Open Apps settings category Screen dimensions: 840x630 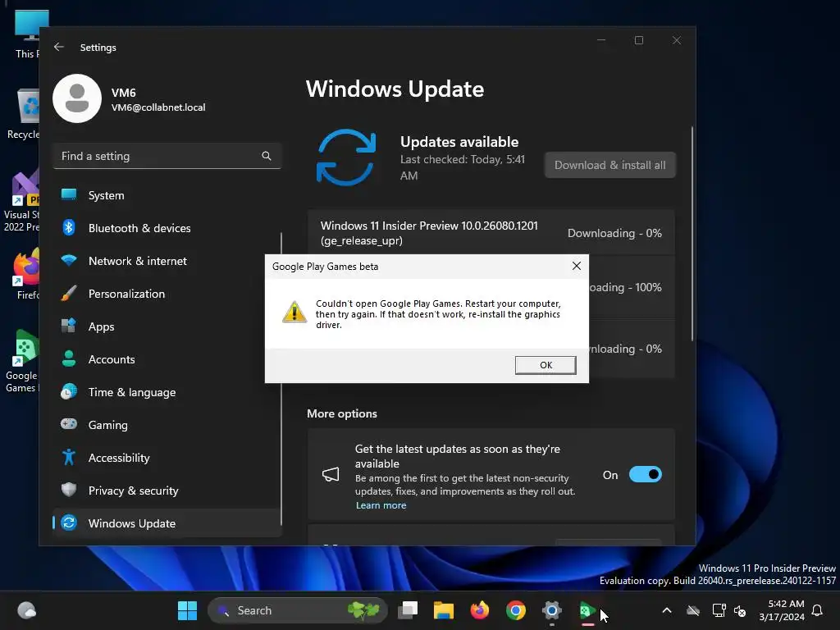(167, 326)
